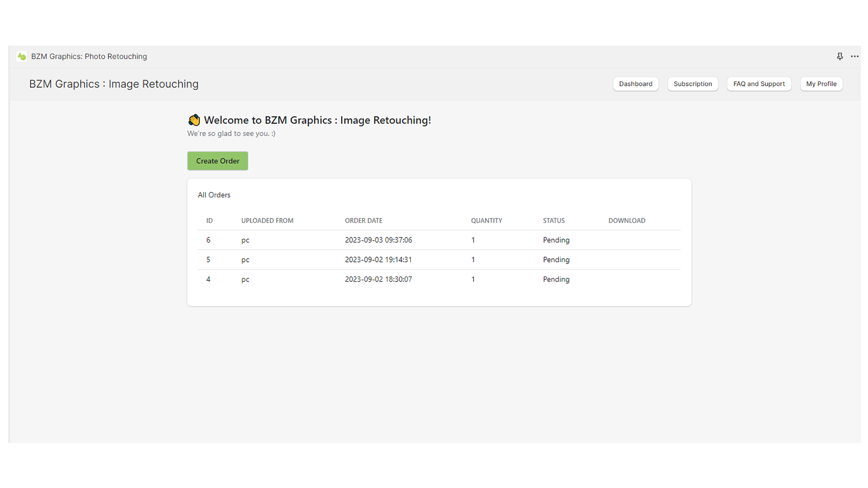Click Pending status of order 5
The width and height of the screenshot is (868, 488).
tap(556, 260)
